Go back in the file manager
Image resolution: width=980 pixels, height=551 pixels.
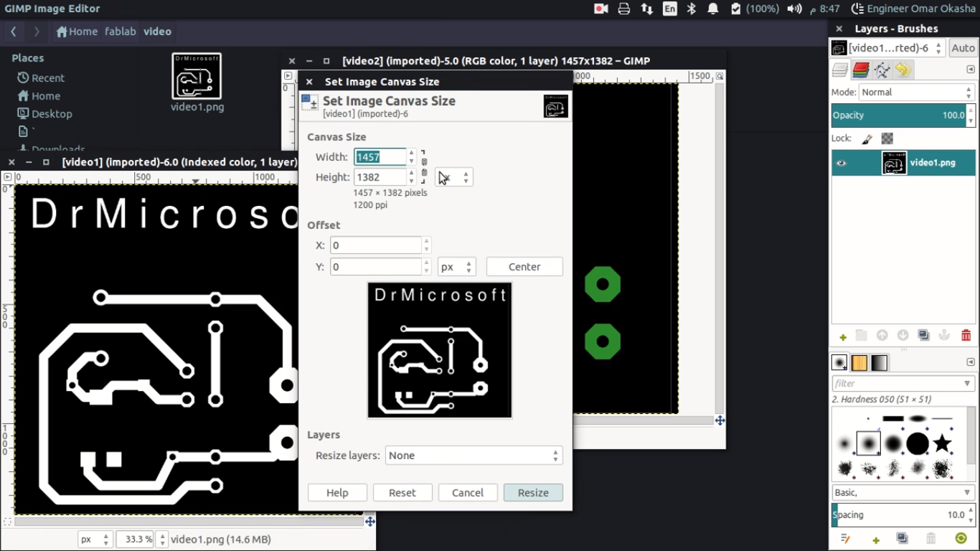point(14,32)
